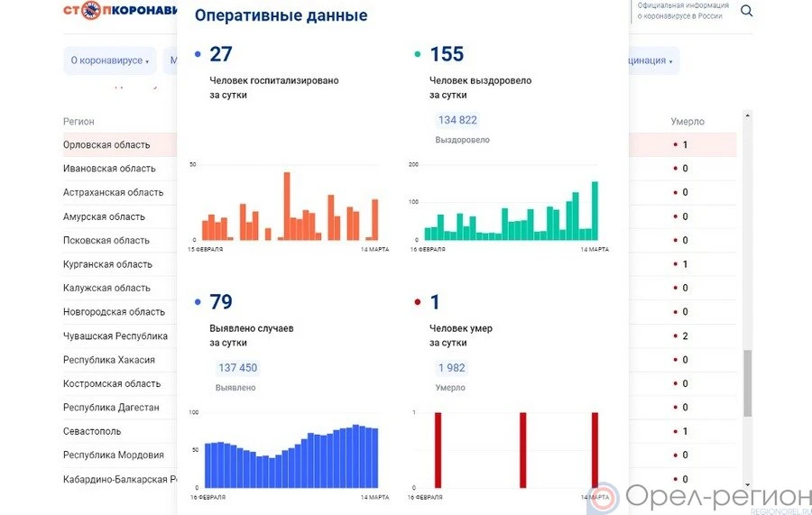Click the red dot beside 1 death
Image resolution: width=812 pixels, height=515 pixels.
418,302
